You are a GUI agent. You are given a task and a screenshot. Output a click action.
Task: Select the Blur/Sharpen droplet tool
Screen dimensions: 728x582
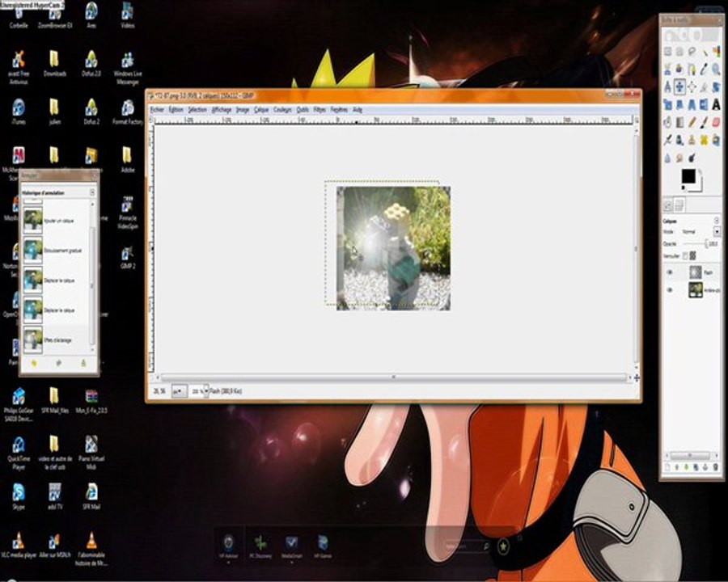pos(667,158)
